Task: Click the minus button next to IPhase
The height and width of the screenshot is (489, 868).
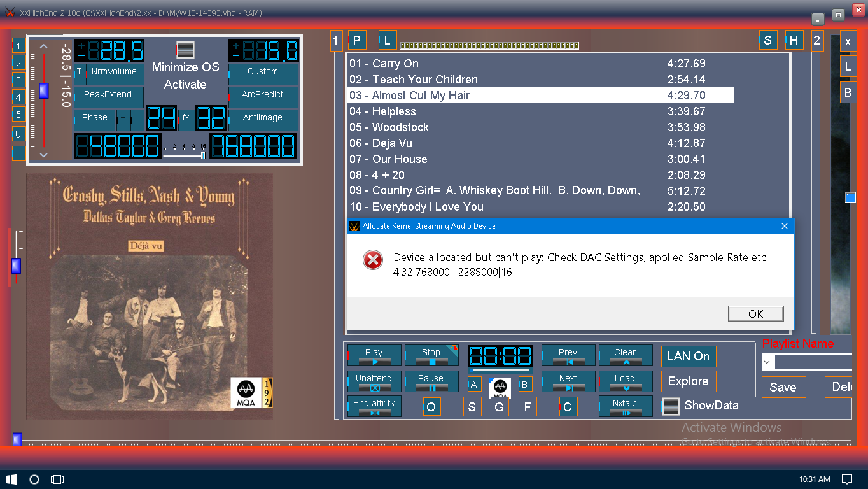Action: coord(137,120)
